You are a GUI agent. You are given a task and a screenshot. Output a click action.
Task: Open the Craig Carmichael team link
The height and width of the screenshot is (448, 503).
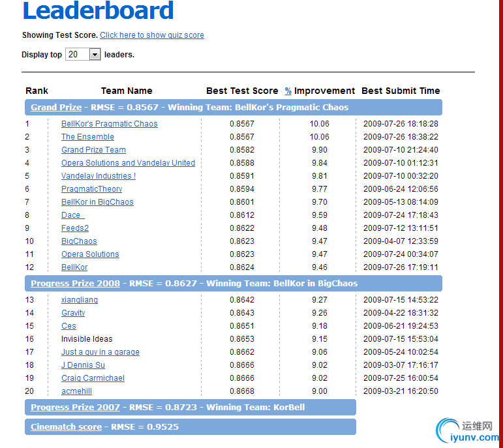(93, 378)
